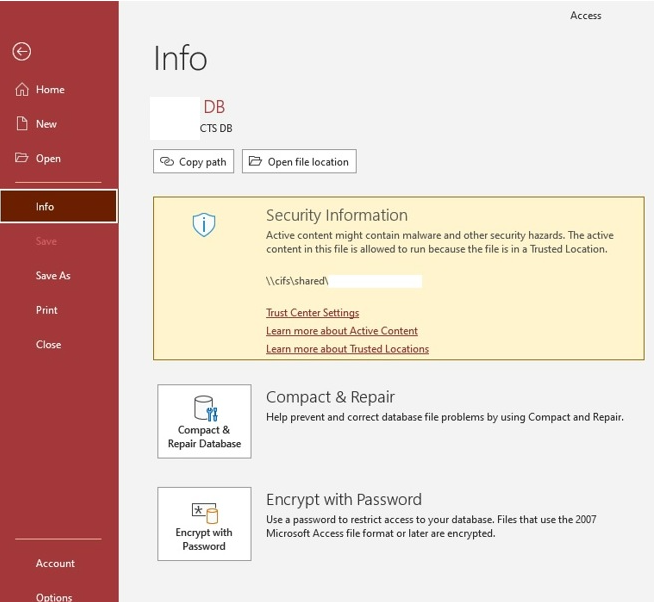Click the Security Information shield icon
This screenshot has height=602, width=654.
pos(204,224)
